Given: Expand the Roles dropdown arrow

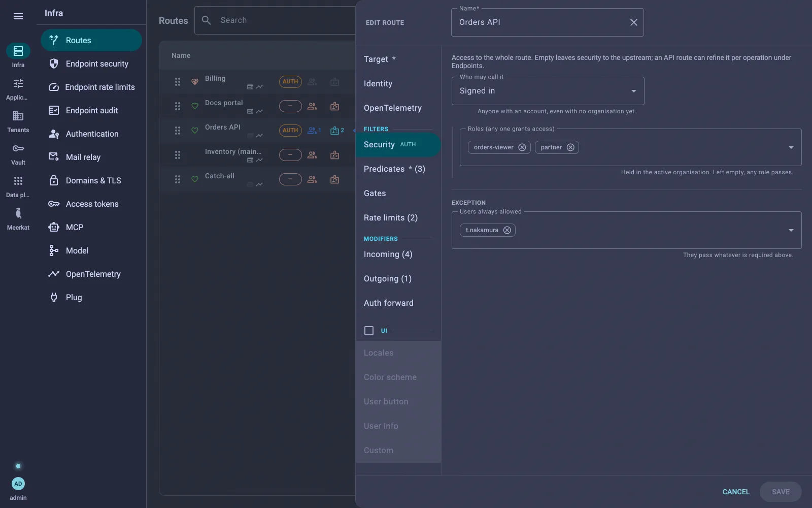Looking at the screenshot, I should coord(791,147).
